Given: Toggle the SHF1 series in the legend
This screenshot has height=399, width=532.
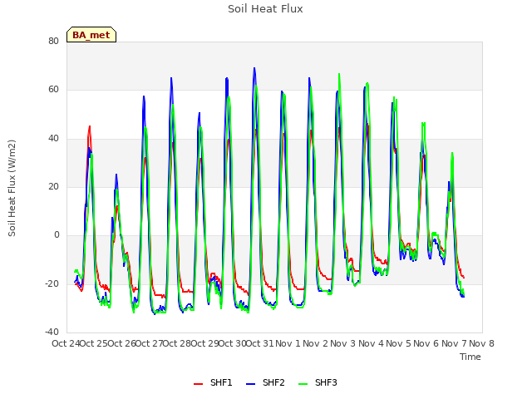Looking at the screenshot, I should (213, 382).
